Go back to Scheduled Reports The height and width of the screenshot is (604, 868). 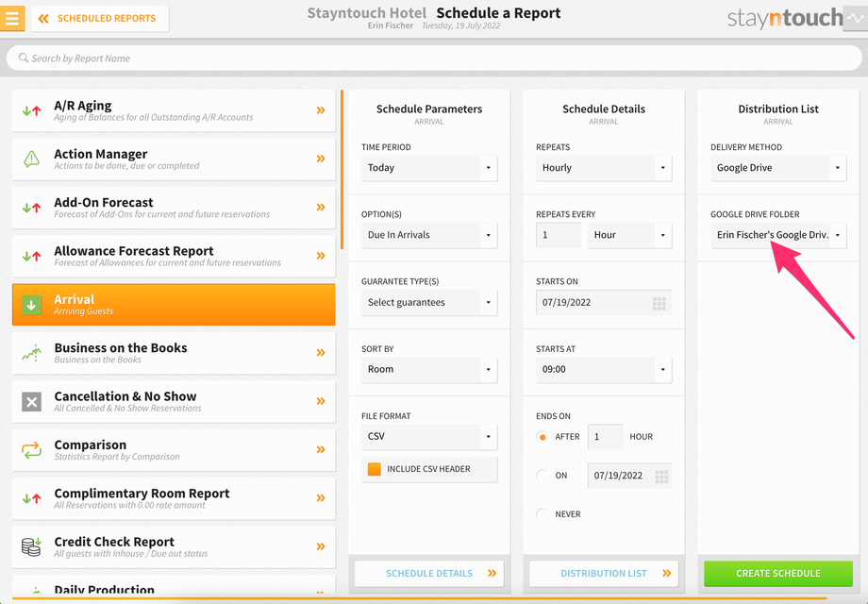[x=100, y=18]
